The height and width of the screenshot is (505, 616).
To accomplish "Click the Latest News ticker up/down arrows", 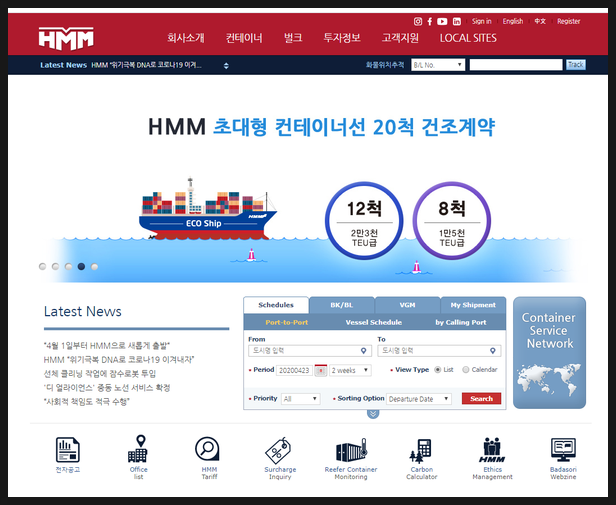I will coord(226,66).
